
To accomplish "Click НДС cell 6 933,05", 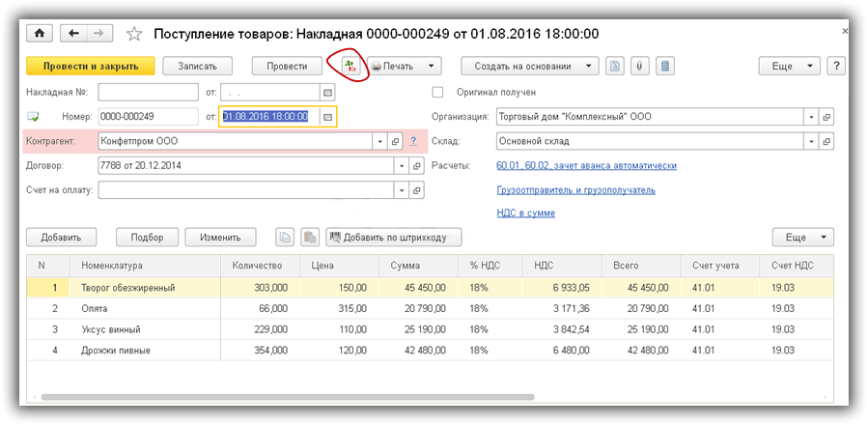I will click(x=563, y=288).
